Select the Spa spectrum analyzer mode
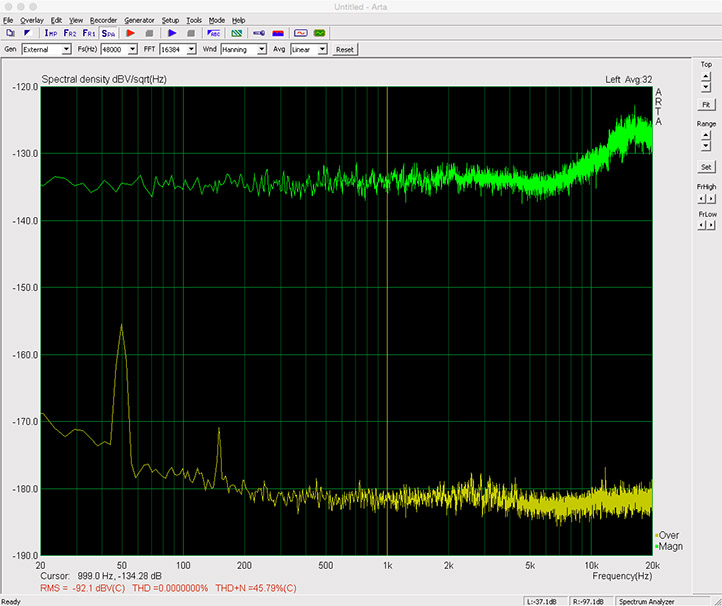Screen dimensions: 722x606 [108, 33]
